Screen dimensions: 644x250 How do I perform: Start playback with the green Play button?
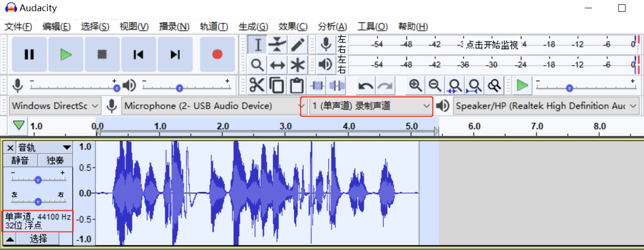click(x=66, y=54)
